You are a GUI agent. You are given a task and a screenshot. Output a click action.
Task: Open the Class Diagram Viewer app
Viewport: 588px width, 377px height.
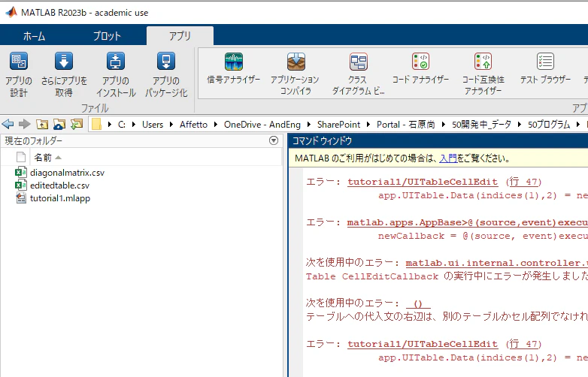358,74
